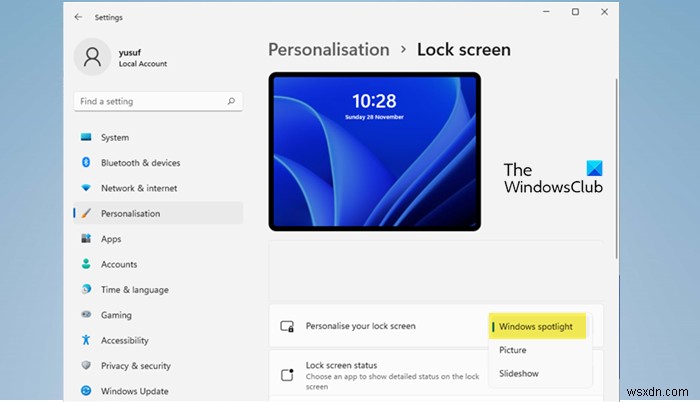Click the Personalisation paintbrush icon
Image resolution: width=700 pixels, height=402 pixels.
86,214
